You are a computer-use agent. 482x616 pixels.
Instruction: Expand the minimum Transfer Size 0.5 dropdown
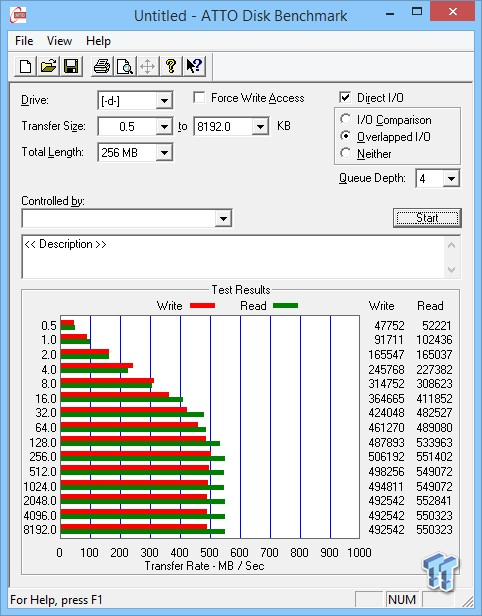[x=164, y=126]
